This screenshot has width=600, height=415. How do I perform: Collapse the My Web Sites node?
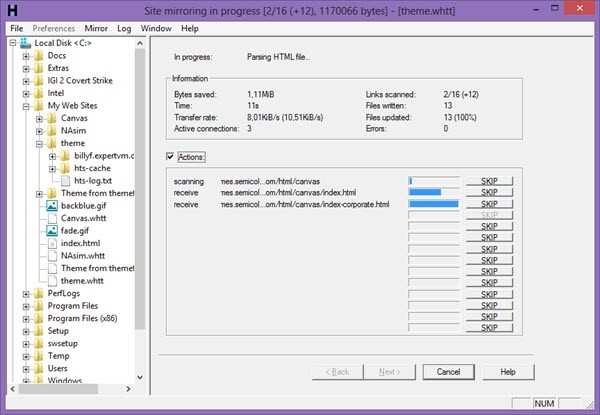26,106
